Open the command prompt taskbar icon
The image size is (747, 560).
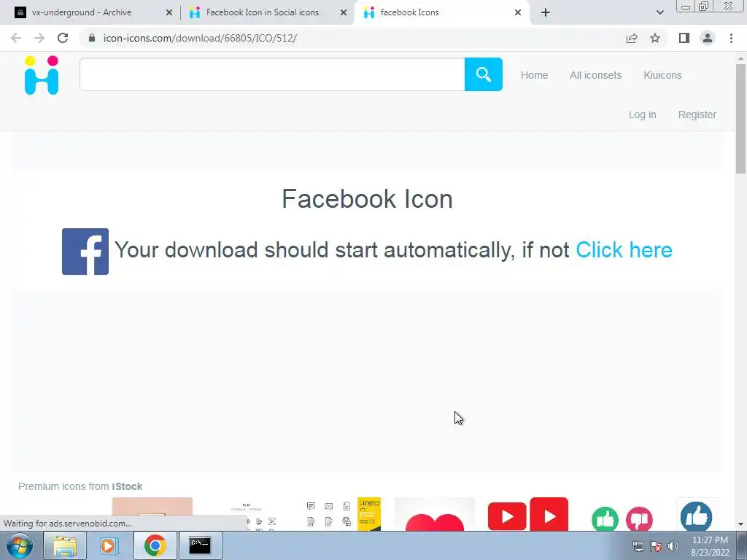click(x=200, y=545)
